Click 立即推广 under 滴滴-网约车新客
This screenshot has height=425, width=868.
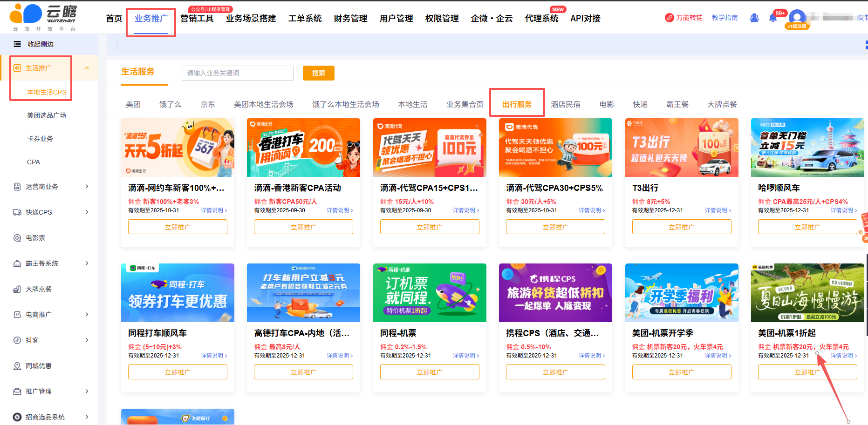178,227
